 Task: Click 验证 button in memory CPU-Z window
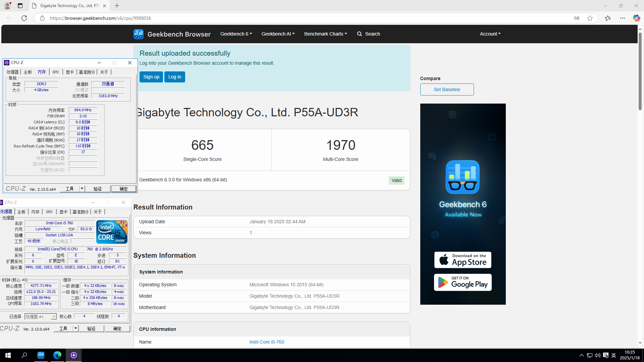point(98,189)
